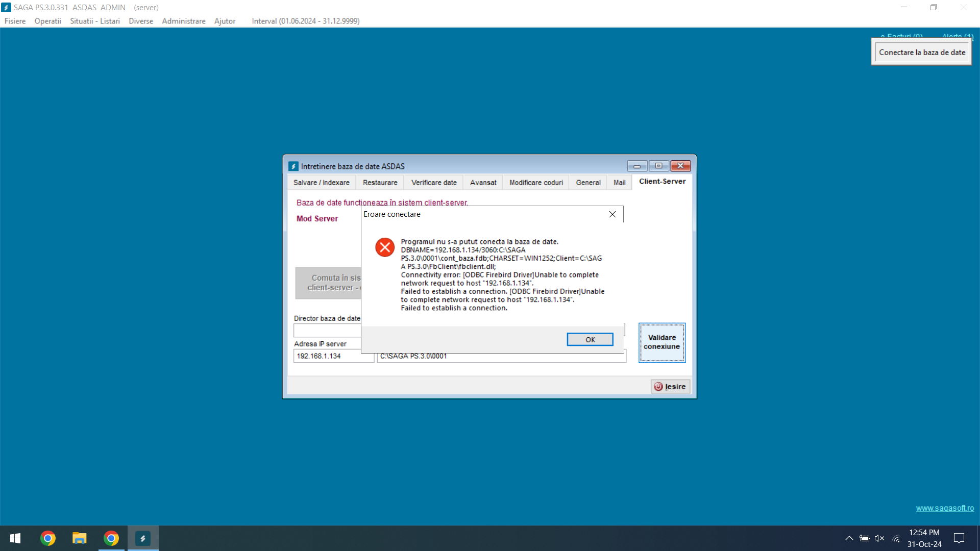This screenshot has height=551, width=980.
Task: Open the Ajutor menu
Action: coord(225,21)
